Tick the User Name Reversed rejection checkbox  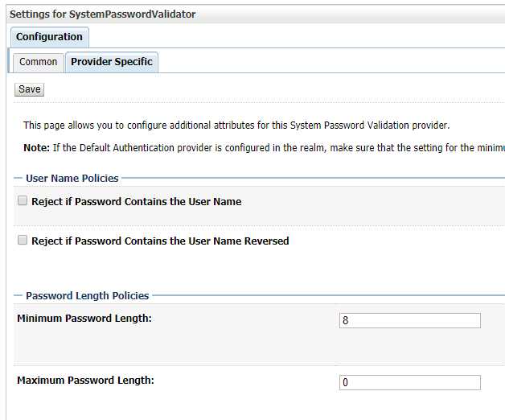coord(23,241)
